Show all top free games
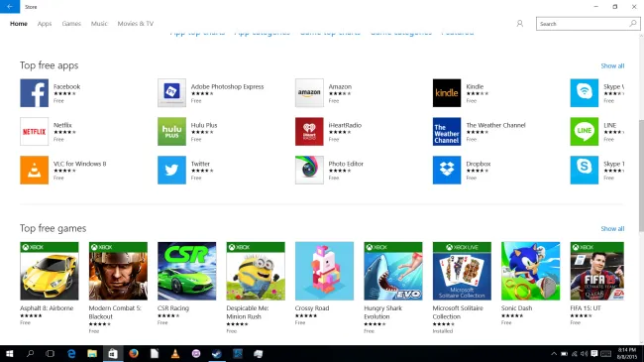Image resolution: width=644 pixels, height=362 pixels. [612, 229]
